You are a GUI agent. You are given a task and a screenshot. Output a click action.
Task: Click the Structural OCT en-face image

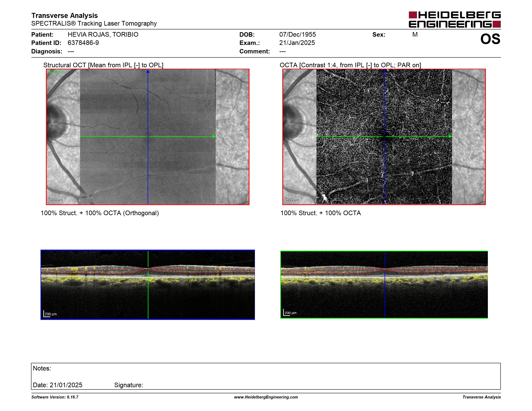148,137
